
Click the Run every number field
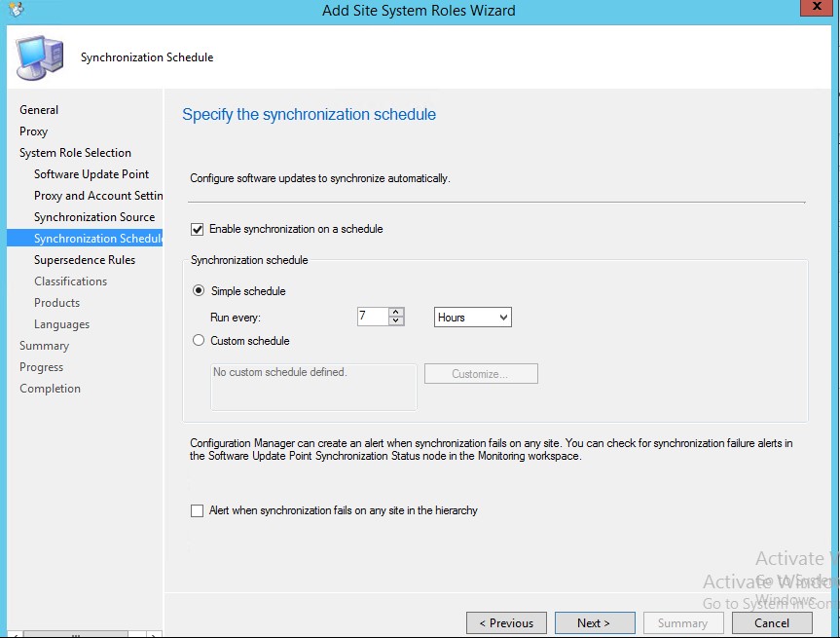[x=372, y=318]
